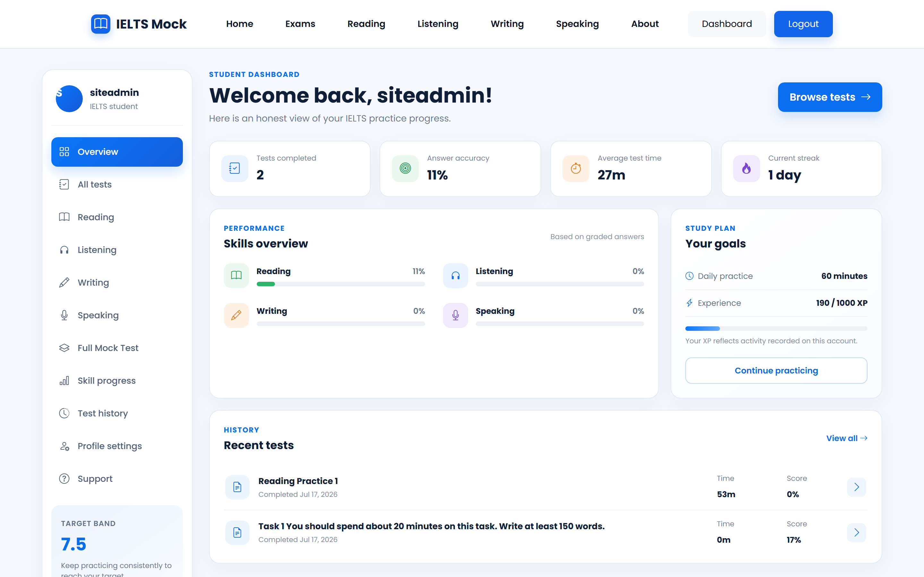Click the IELTS Mock book logo icon

100,24
